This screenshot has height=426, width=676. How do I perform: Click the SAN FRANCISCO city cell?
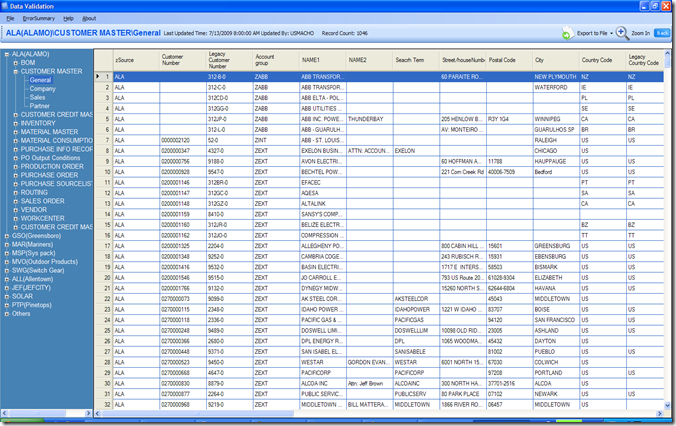[x=556, y=320]
